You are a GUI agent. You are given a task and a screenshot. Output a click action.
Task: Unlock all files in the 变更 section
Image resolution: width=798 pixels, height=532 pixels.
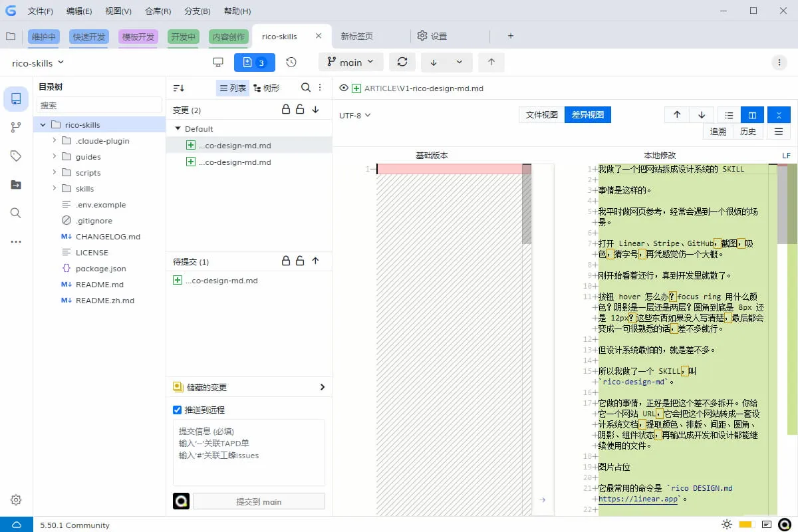(x=300, y=110)
